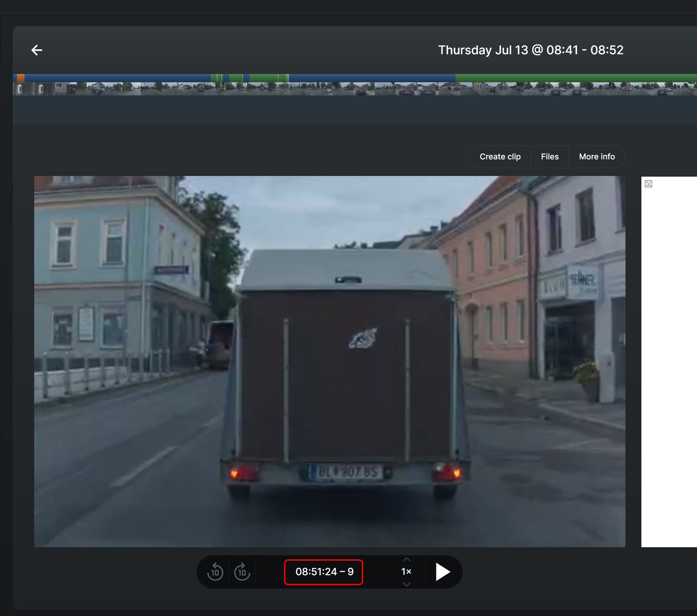The image size is (697, 616).
Task: Switch to More info
Action: point(597,157)
